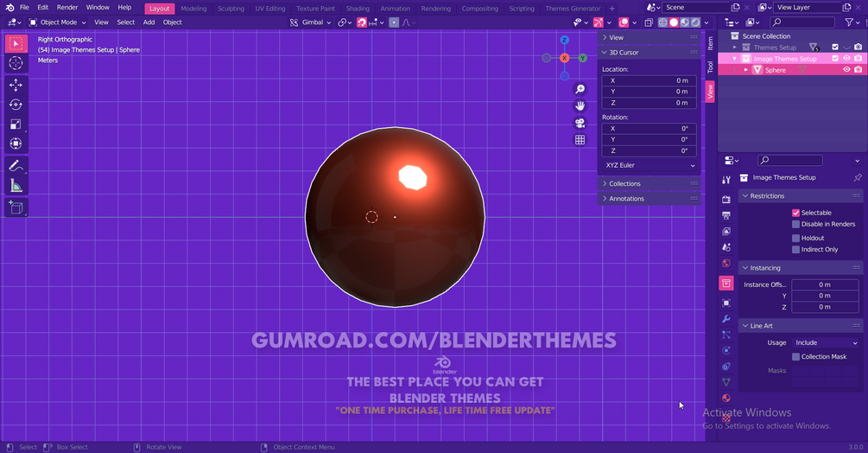Open the Render menu
This screenshot has height=453, width=868.
pyautogui.click(x=67, y=8)
